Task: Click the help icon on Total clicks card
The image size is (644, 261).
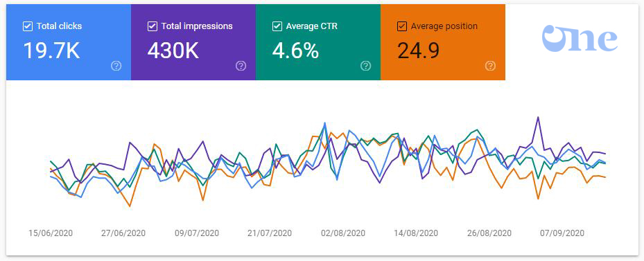Action: click(116, 66)
